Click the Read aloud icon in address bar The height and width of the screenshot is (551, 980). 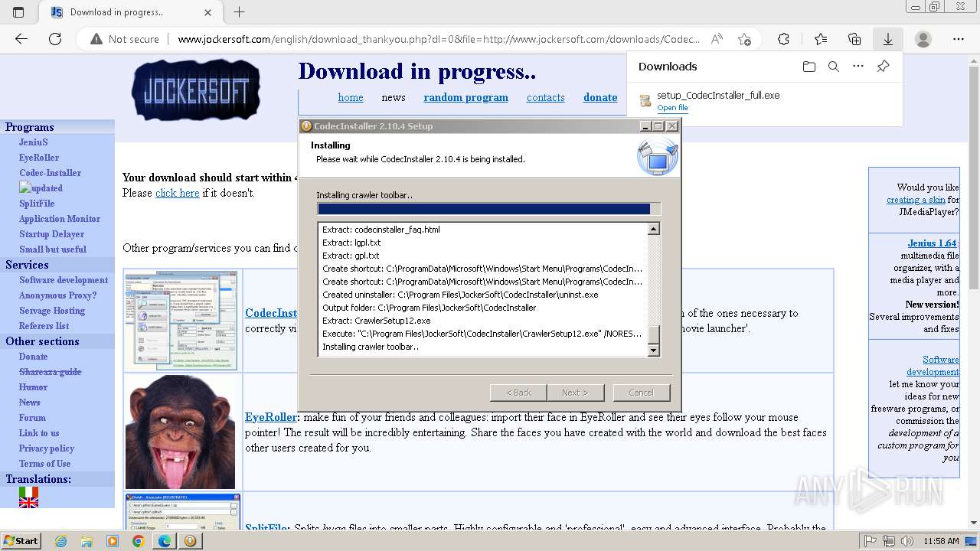717,39
